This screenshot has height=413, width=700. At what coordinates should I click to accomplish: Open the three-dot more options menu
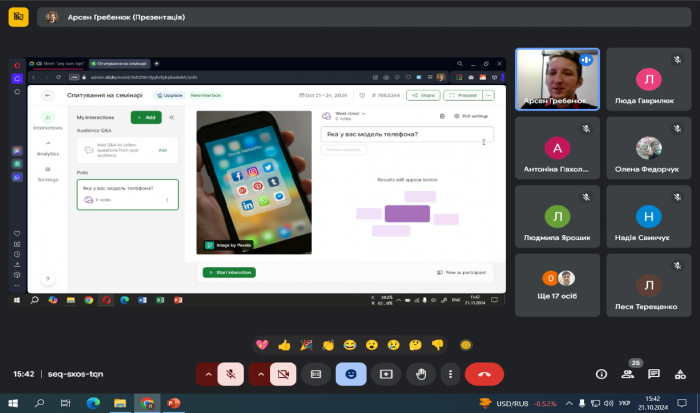pyautogui.click(x=451, y=373)
